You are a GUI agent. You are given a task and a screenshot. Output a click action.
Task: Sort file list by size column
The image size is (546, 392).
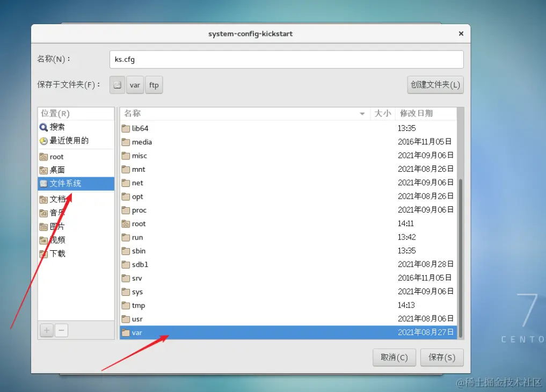click(382, 113)
